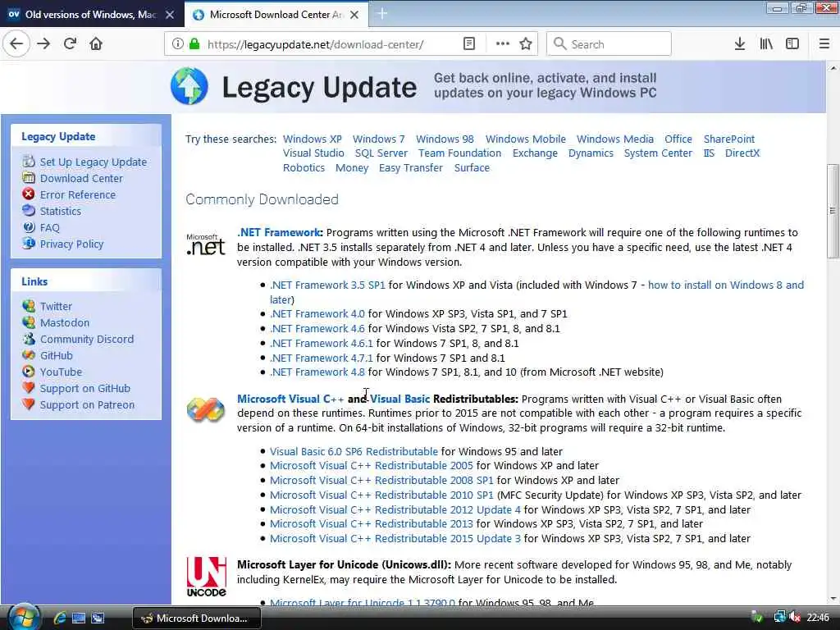Open the Windows Start orb
Viewport: 840px width, 630px height.
pyautogui.click(x=24, y=618)
